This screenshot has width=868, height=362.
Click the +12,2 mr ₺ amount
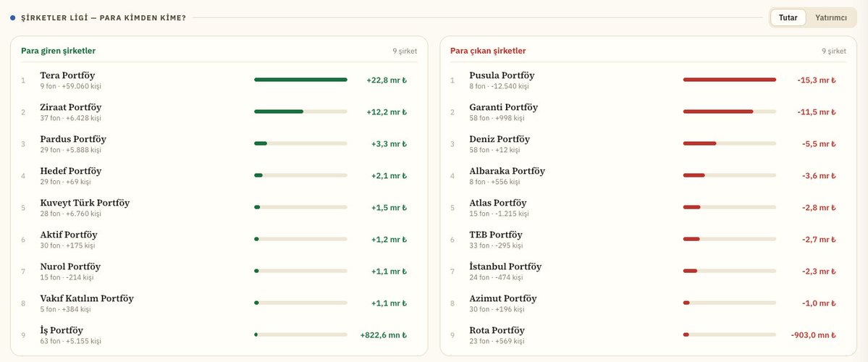click(x=387, y=112)
